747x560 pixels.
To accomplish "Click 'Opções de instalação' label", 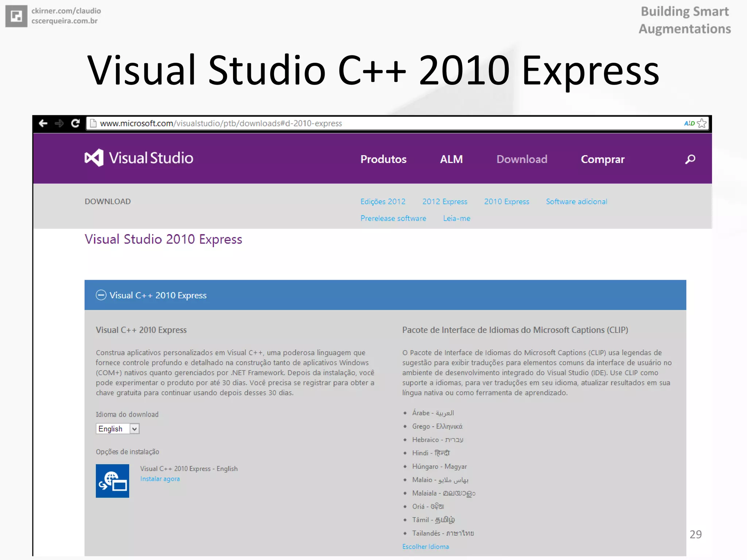I will (127, 452).
